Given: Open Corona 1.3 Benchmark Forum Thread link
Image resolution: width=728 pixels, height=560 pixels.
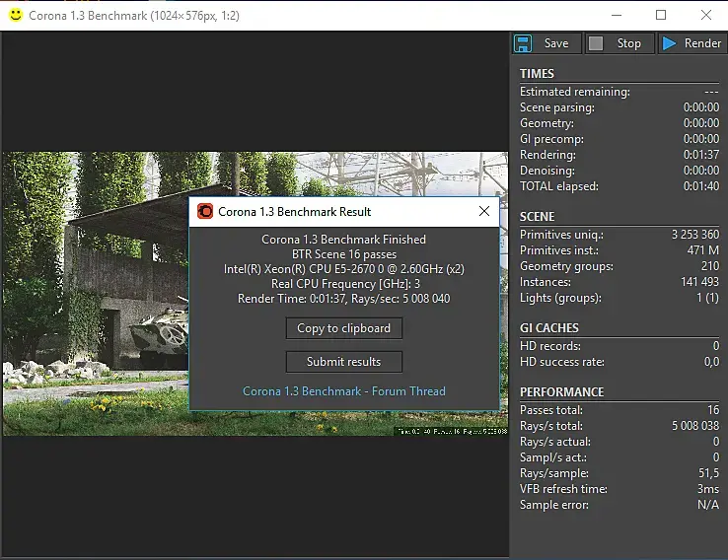Looking at the screenshot, I should pyautogui.click(x=343, y=391).
